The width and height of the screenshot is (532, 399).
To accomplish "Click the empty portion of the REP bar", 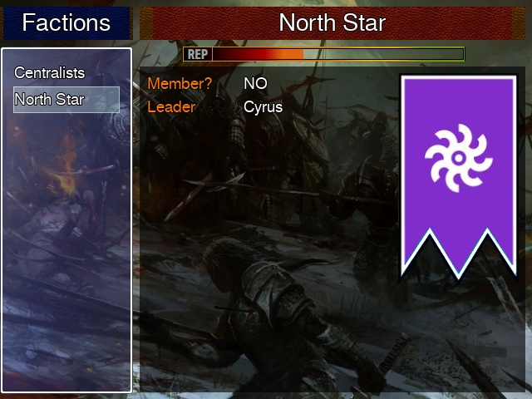I will tap(383, 54).
